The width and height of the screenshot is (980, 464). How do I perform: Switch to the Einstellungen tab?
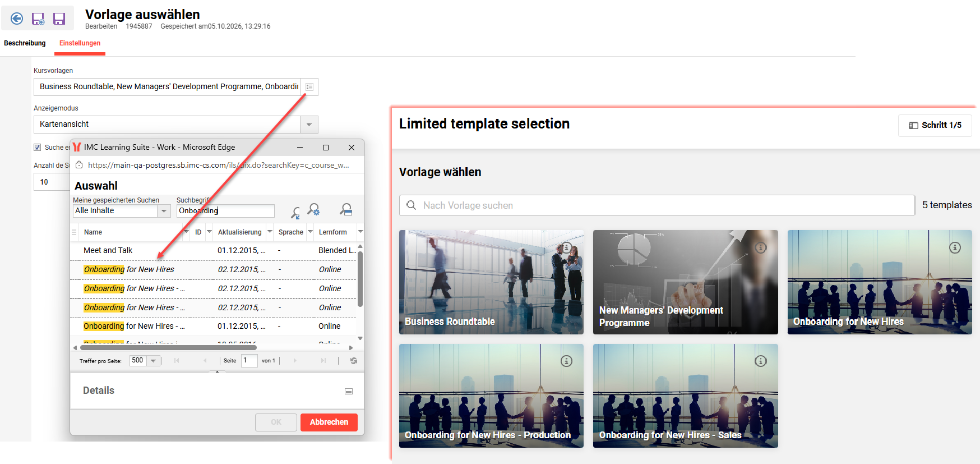(80, 43)
